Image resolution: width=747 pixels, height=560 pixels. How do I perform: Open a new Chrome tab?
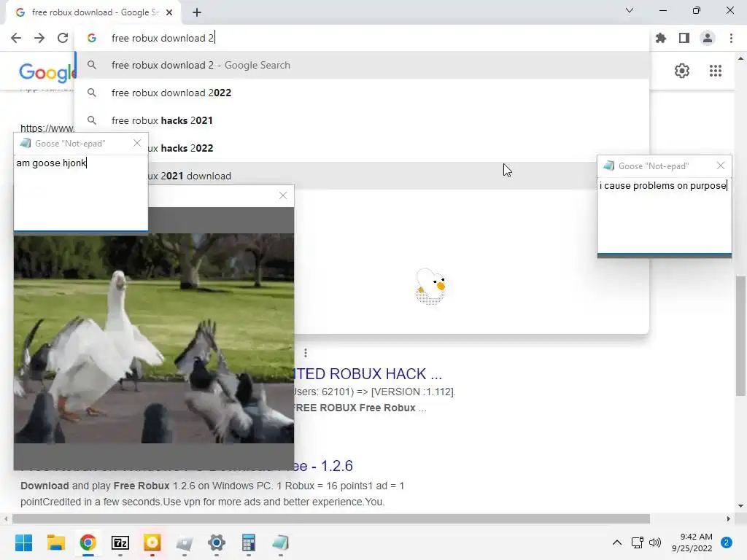[197, 12]
